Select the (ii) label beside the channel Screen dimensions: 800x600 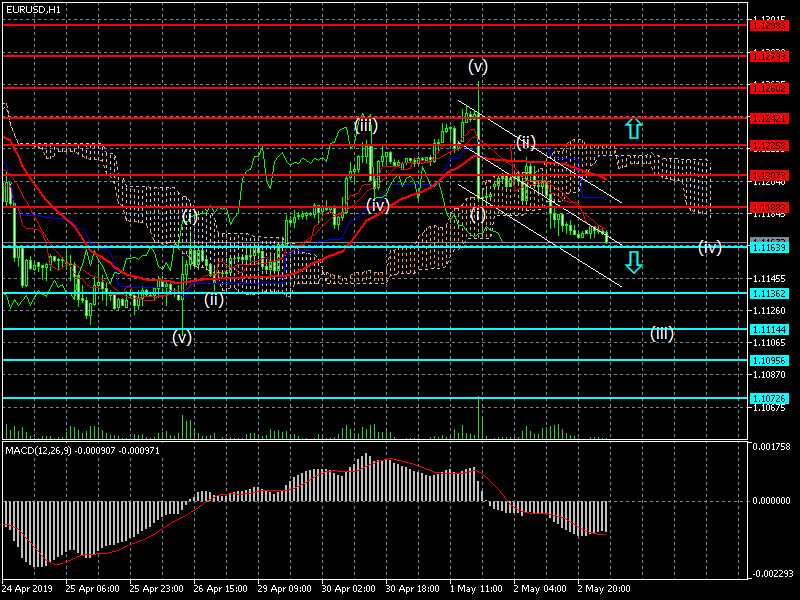526,141
